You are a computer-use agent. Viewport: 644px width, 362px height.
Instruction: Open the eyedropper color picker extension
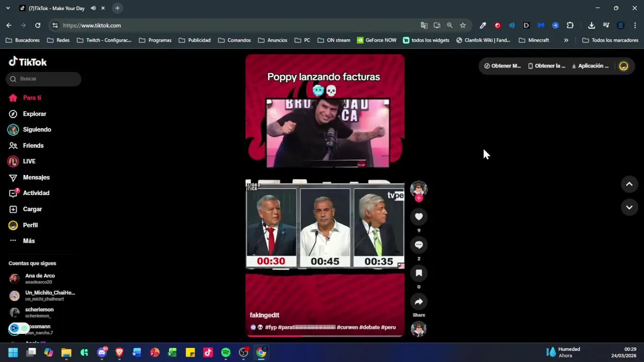click(x=483, y=25)
